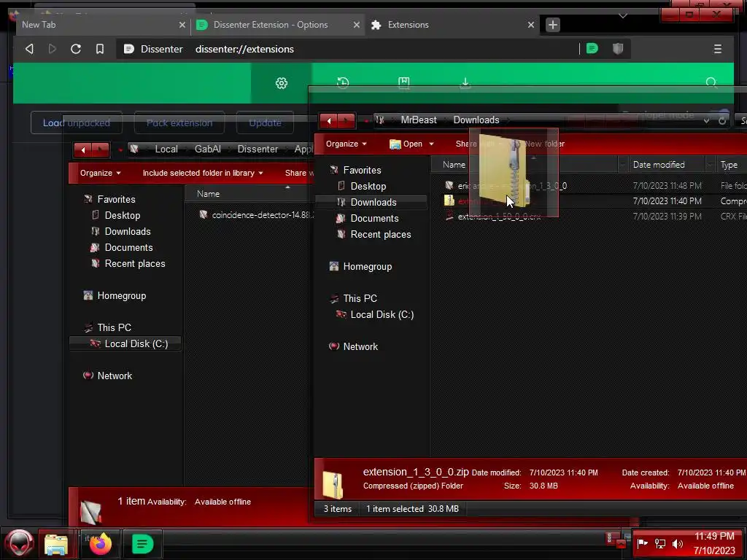Select Desktop in back window navigation pane
The width and height of the screenshot is (747, 560).
tap(123, 215)
